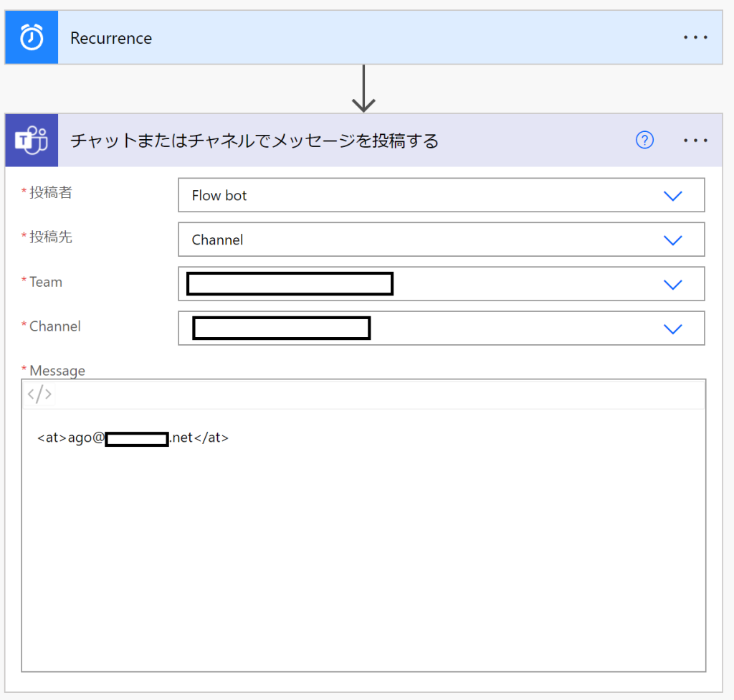This screenshot has width=734, height=700.
Task: Toggle code view with the </> icon
Action: pos(39,394)
